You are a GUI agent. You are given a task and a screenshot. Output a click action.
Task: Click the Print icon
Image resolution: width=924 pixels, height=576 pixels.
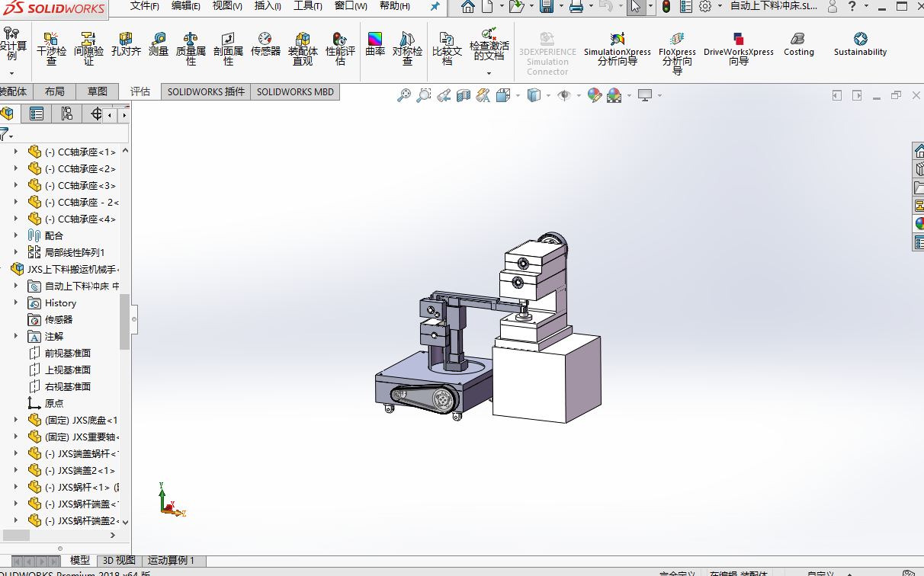click(576, 6)
